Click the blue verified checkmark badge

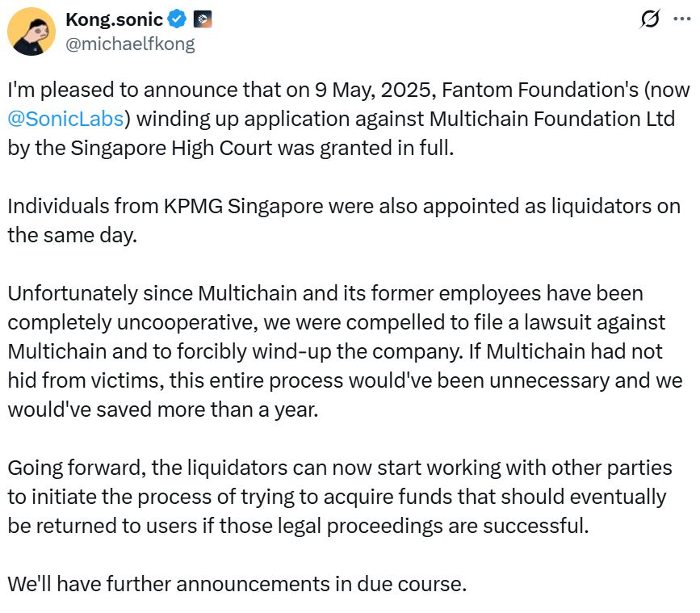tap(178, 19)
